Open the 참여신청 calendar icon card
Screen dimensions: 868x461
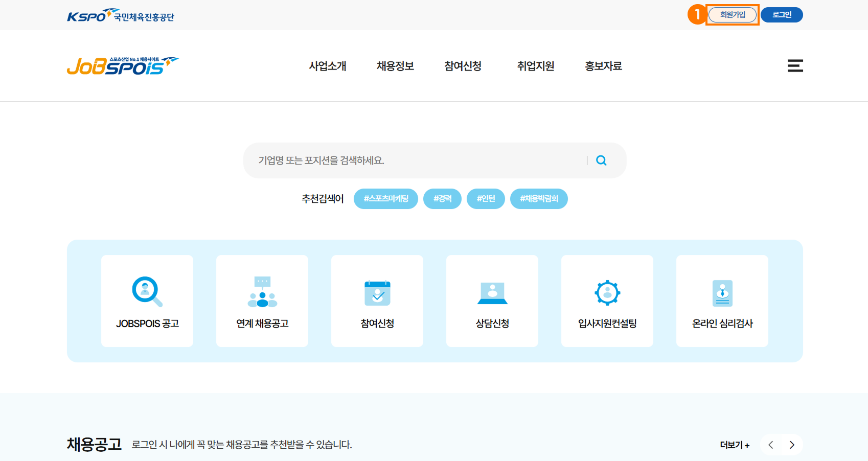(x=377, y=301)
